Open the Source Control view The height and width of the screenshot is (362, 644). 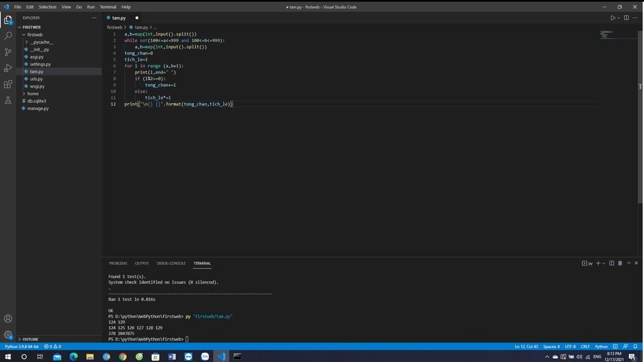point(8,52)
